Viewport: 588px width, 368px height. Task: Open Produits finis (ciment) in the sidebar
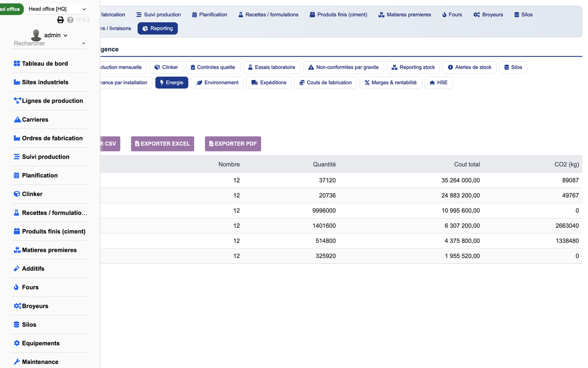pos(50,232)
